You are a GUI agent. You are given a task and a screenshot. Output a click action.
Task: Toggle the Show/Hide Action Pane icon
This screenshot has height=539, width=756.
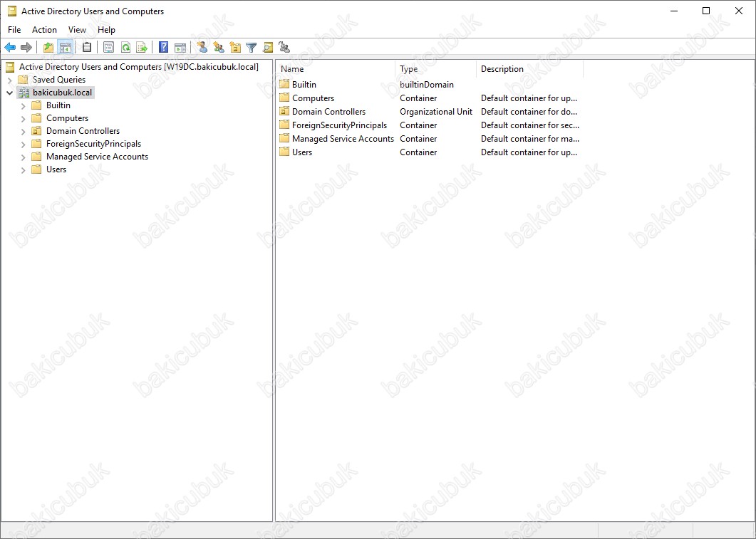tap(180, 47)
